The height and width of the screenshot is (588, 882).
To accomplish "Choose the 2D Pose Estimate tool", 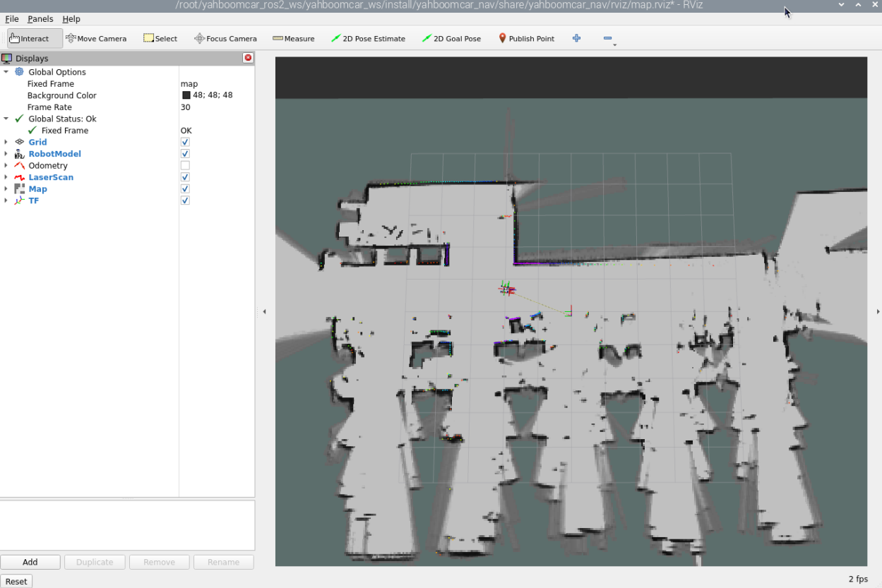I will pyautogui.click(x=368, y=39).
